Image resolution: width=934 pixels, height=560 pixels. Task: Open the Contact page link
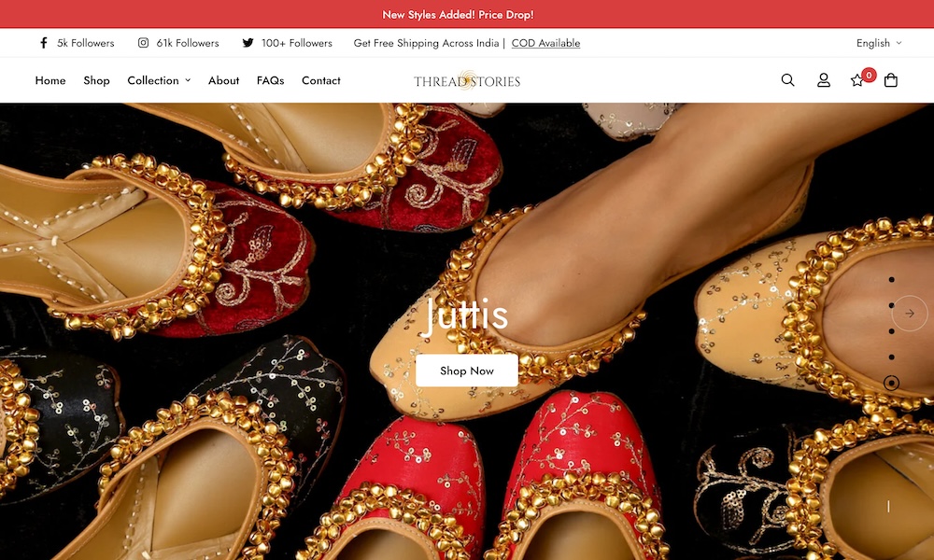point(320,80)
